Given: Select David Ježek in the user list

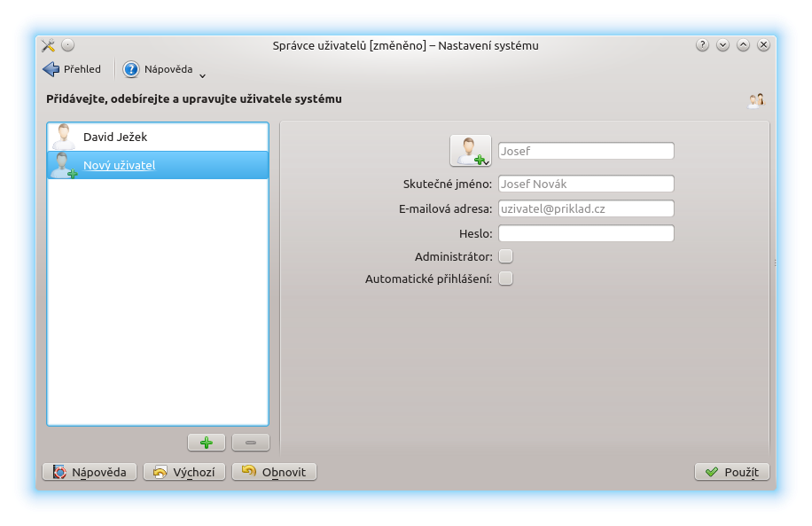Looking at the screenshot, I should pyautogui.click(x=158, y=137).
